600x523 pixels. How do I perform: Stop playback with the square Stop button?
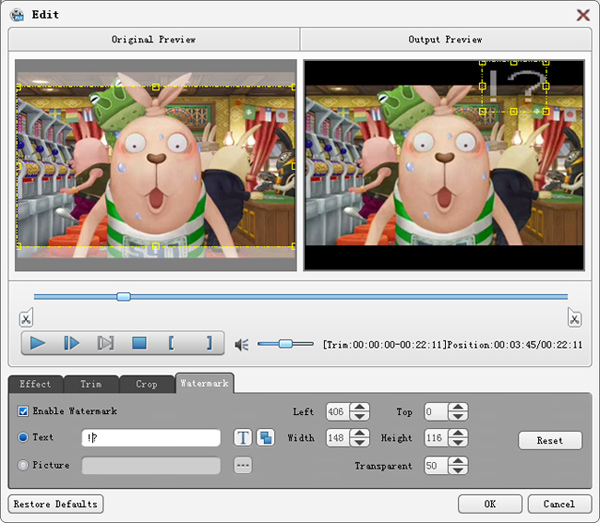tap(139, 343)
